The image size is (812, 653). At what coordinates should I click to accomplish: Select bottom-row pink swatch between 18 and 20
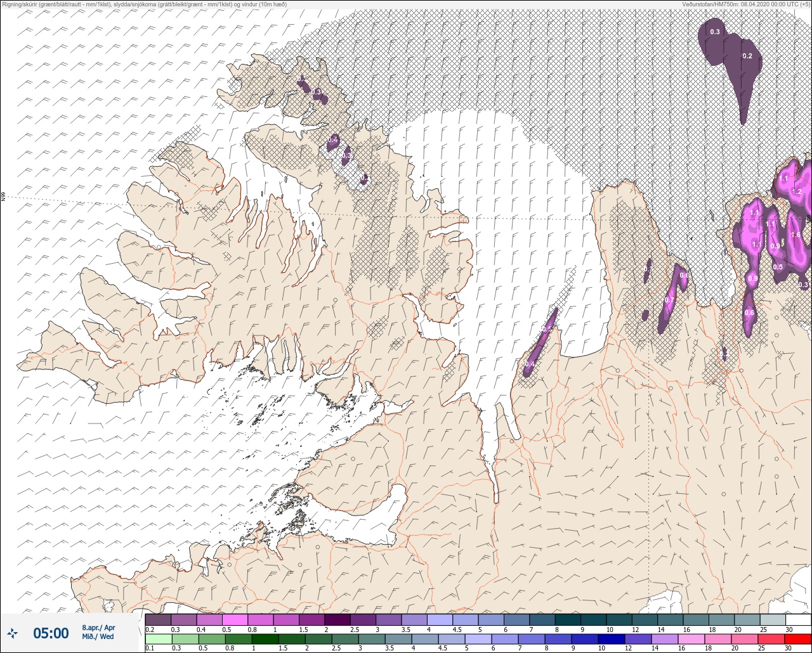pyautogui.click(x=717, y=638)
